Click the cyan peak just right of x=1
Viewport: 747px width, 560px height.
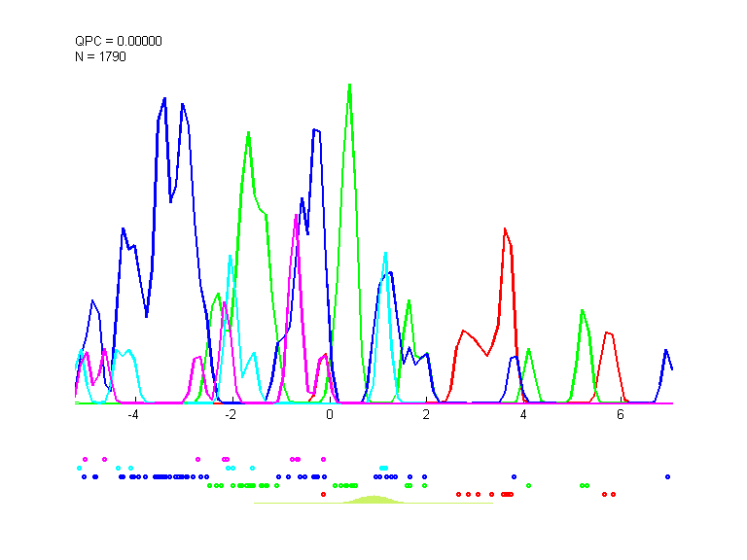(385, 254)
